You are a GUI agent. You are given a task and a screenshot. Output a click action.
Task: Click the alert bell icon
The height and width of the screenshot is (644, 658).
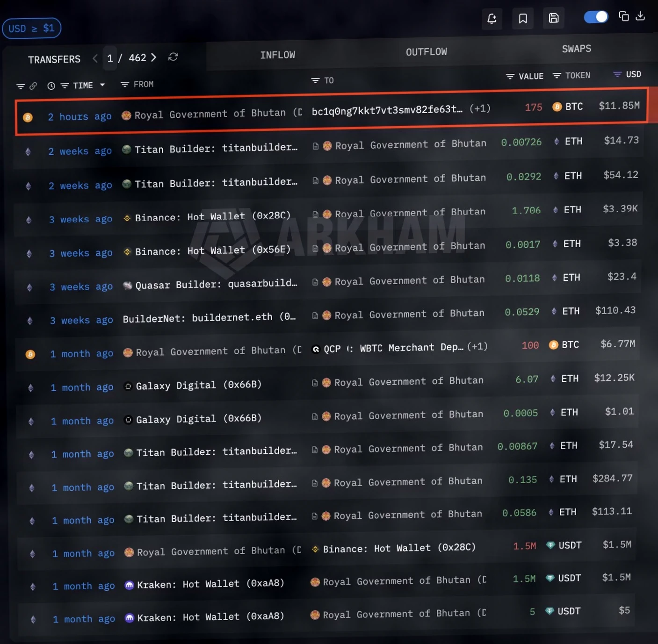pyautogui.click(x=492, y=19)
